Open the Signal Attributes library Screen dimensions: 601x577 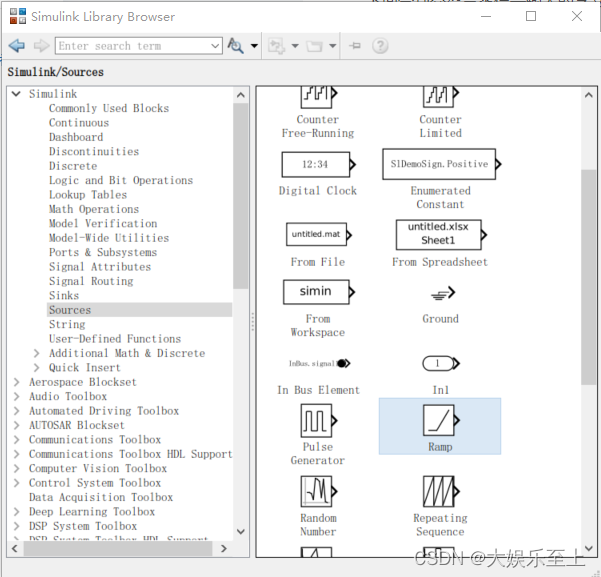click(100, 267)
